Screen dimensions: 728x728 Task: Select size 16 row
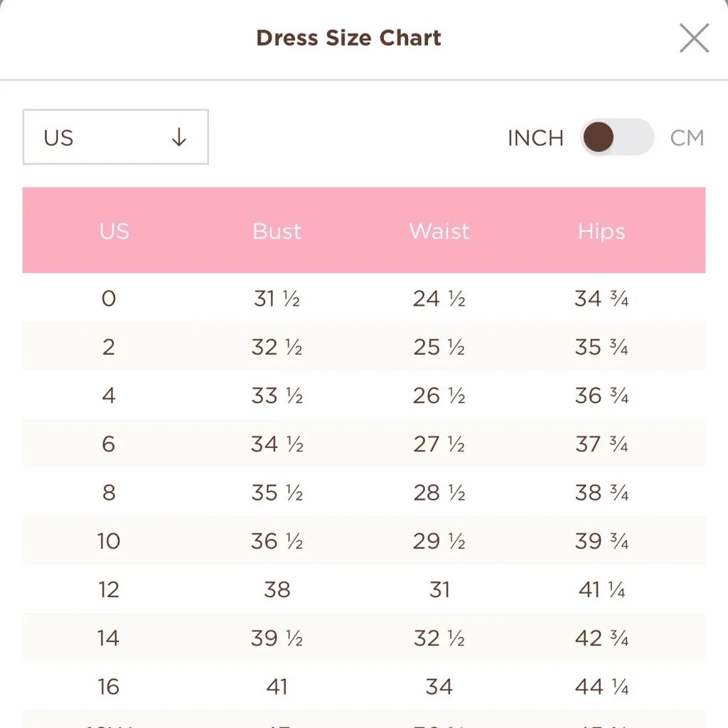pyautogui.click(x=108, y=686)
